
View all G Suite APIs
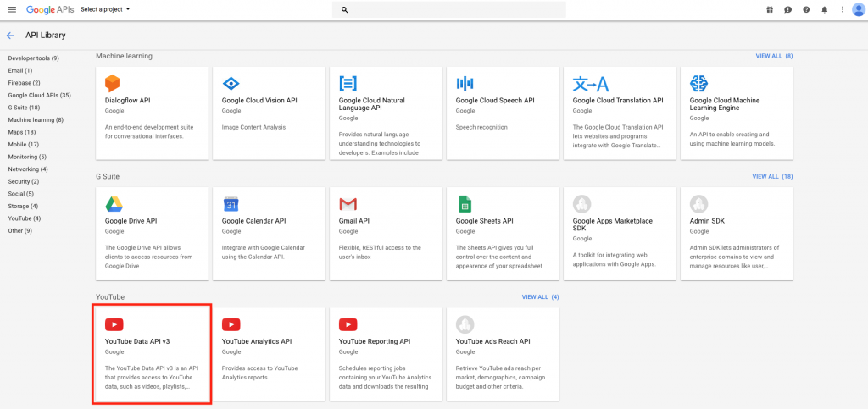tap(772, 176)
